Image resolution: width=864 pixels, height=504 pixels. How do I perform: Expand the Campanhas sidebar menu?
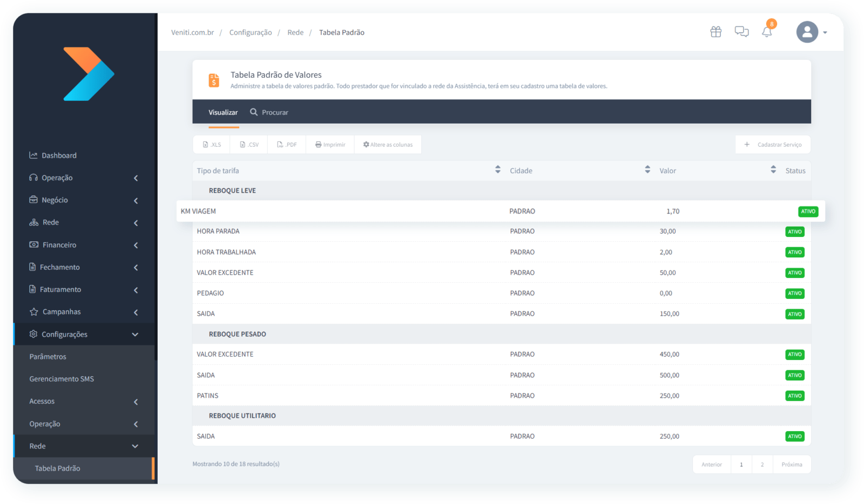tap(84, 312)
